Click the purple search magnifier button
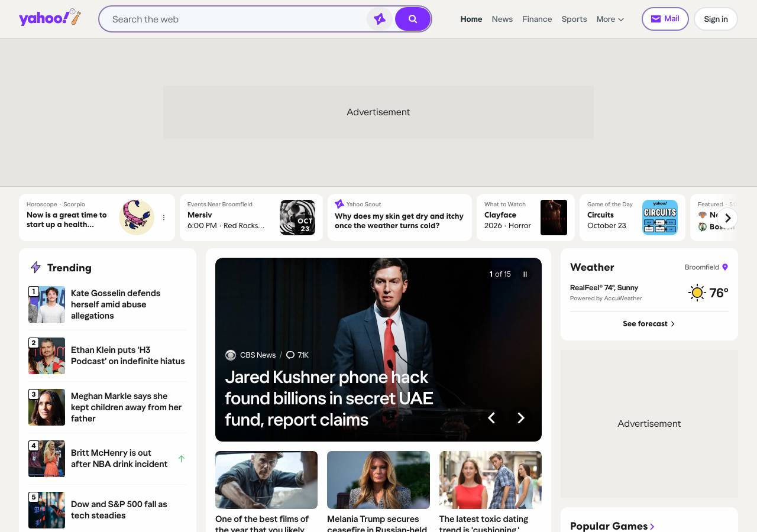 point(413,19)
